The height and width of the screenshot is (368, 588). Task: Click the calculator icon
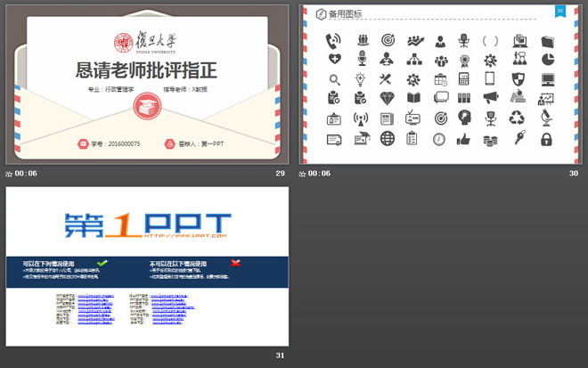(464, 78)
